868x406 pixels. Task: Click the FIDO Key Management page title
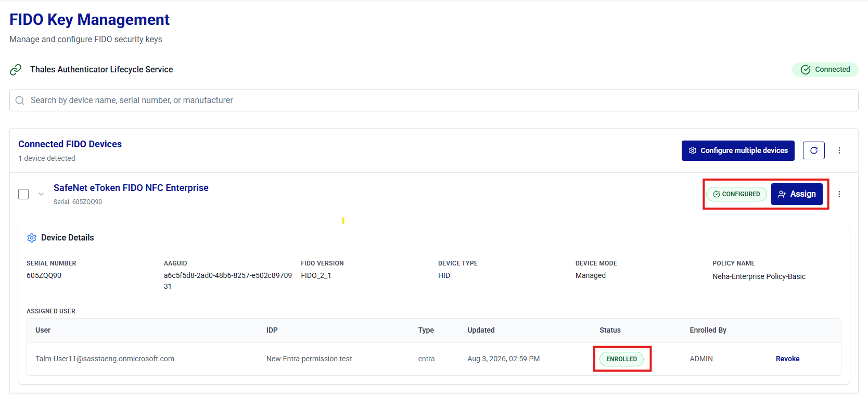pyautogui.click(x=90, y=20)
